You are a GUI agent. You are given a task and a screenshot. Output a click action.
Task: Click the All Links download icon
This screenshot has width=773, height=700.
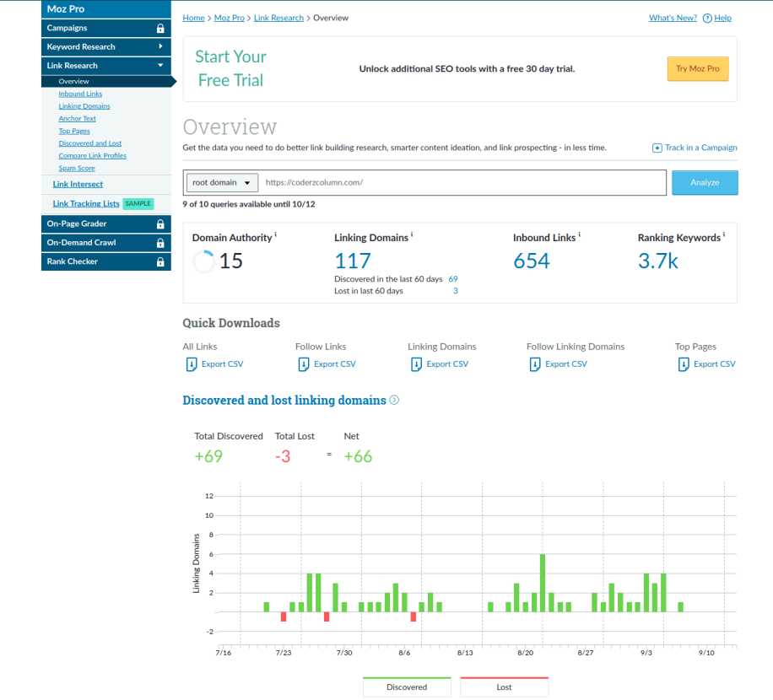coord(192,364)
